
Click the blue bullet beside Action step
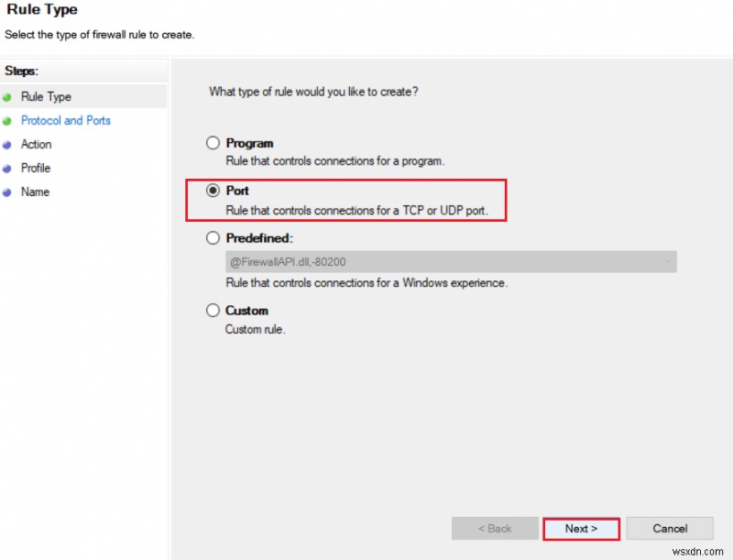tap(7, 144)
